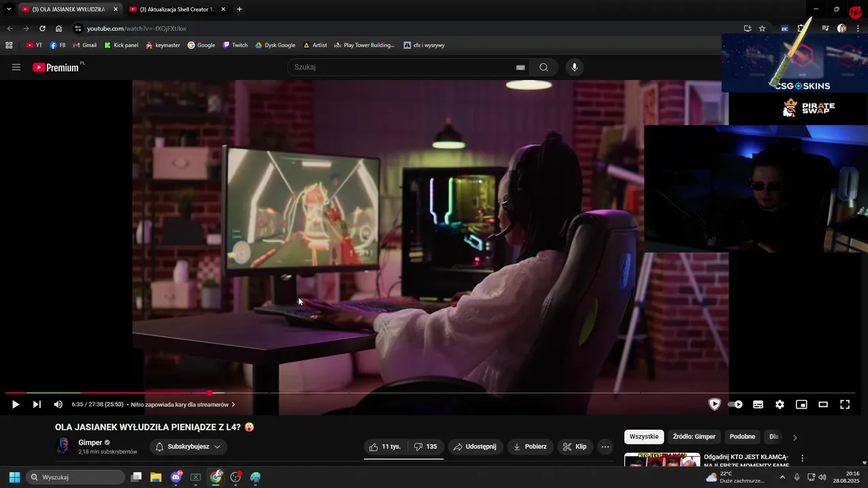Viewport: 868px width, 488px height.
Task: Open video player settings gear
Action: pos(780,405)
